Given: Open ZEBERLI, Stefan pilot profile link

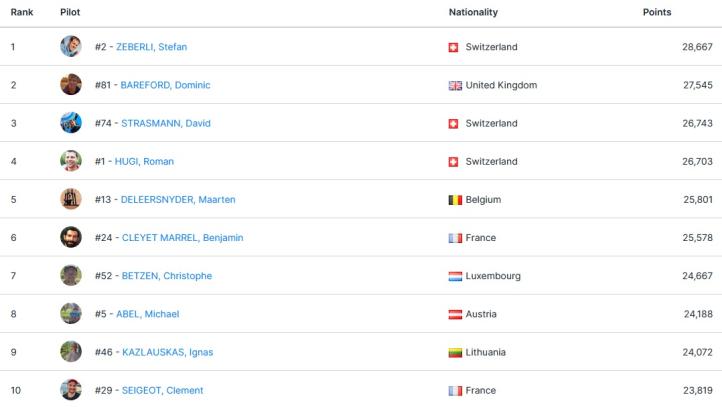Looking at the screenshot, I should tap(151, 47).
